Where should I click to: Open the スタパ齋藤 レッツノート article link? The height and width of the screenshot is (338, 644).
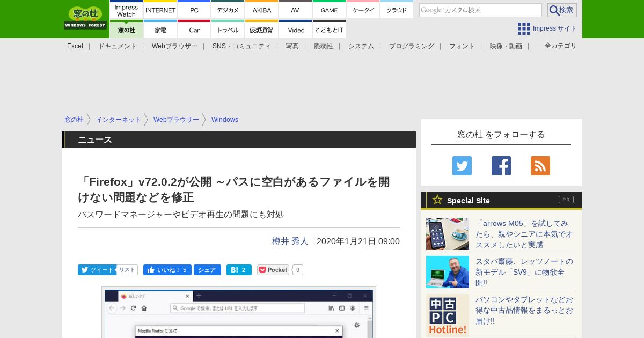[x=524, y=272]
